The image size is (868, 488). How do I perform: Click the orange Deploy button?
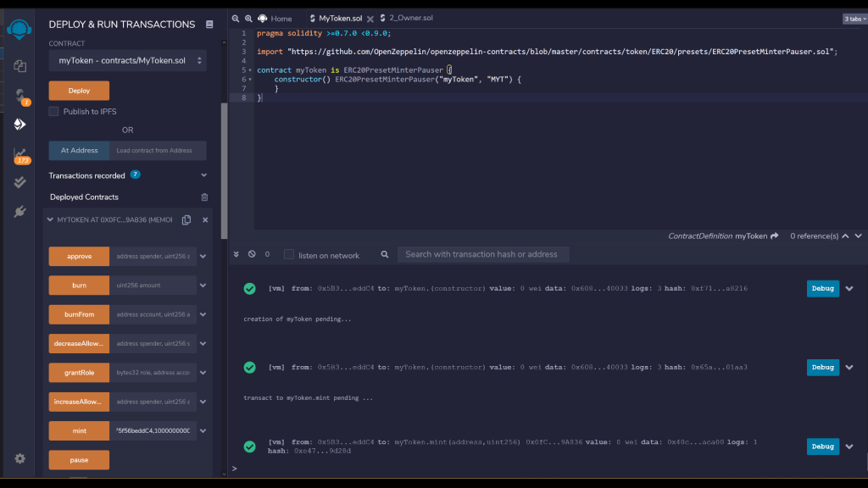click(x=79, y=91)
